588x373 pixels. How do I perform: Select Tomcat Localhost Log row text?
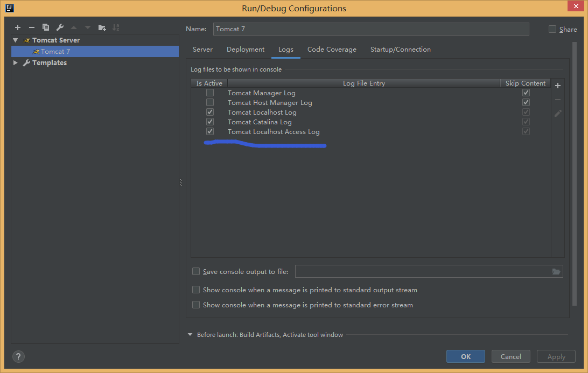click(262, 112)
